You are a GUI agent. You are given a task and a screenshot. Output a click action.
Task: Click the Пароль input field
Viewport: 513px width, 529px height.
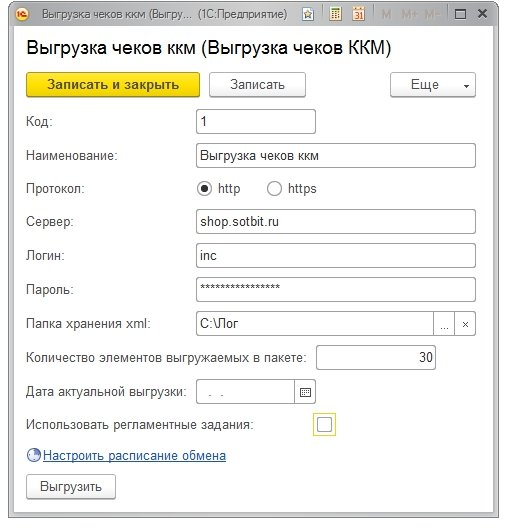[336, 289]
